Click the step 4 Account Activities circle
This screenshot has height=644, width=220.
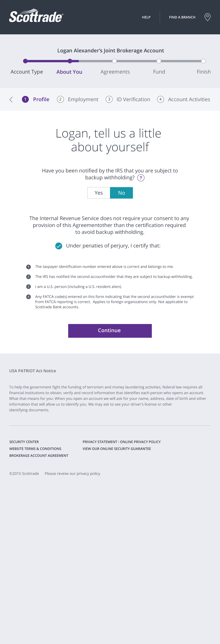(160, 99)
